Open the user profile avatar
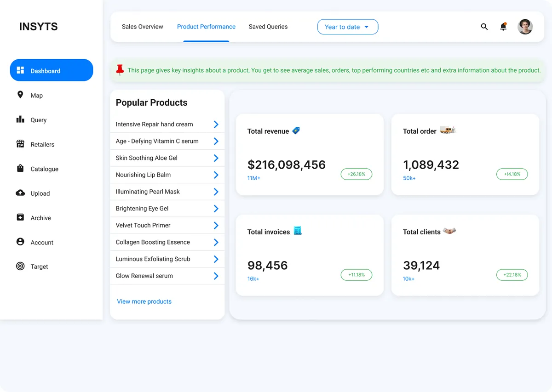This screenshot has height=392, width=552. (525, 27)
